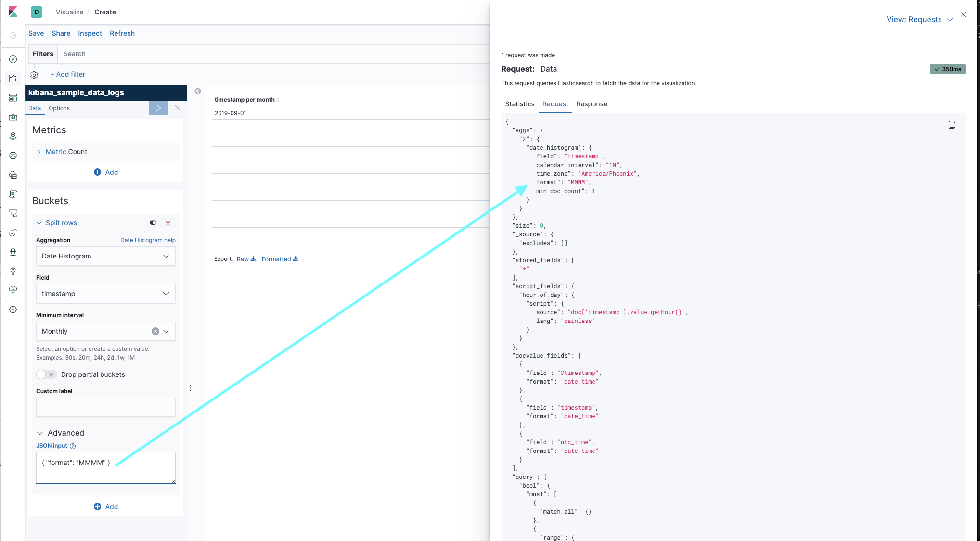Toggle the Split rows bucket enabled switch

(153, 223)
